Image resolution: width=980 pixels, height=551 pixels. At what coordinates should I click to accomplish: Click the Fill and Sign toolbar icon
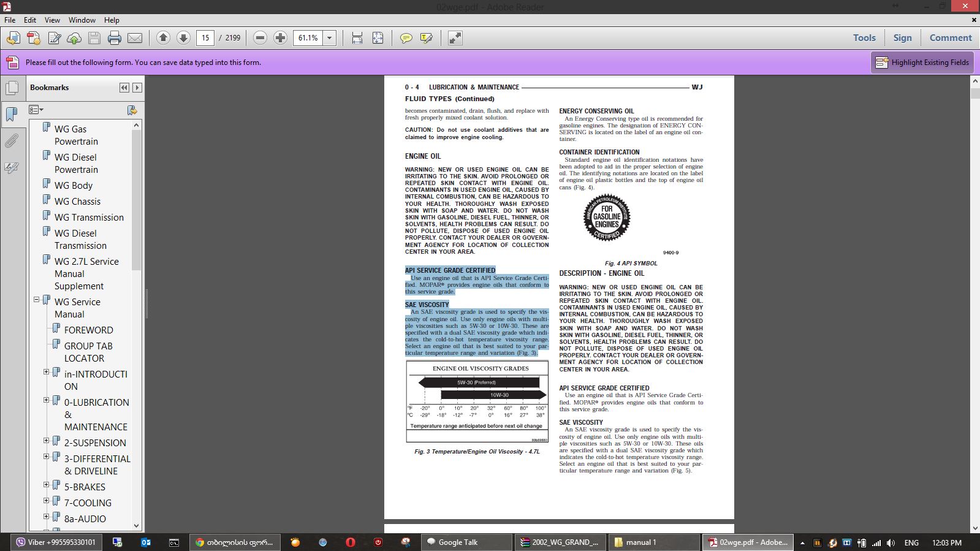(55, 38)
